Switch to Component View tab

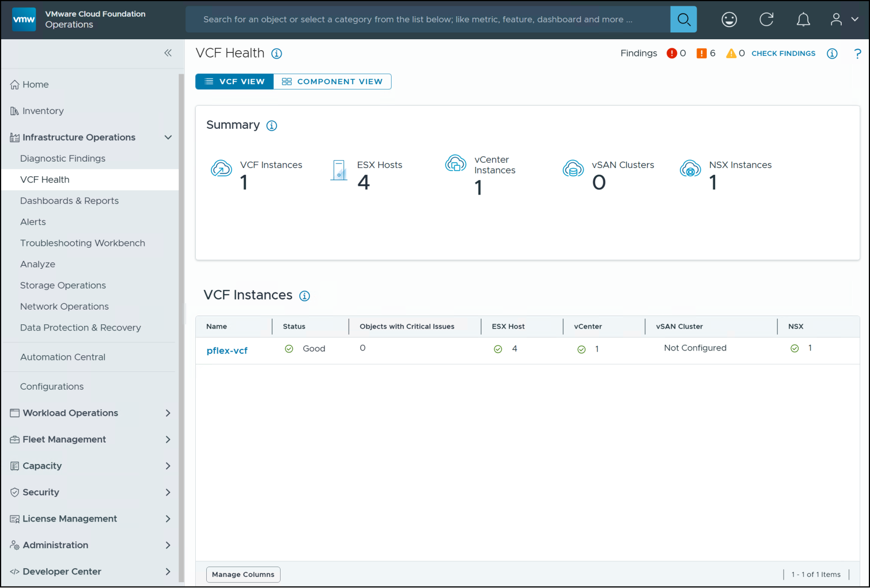pos(332,82)
